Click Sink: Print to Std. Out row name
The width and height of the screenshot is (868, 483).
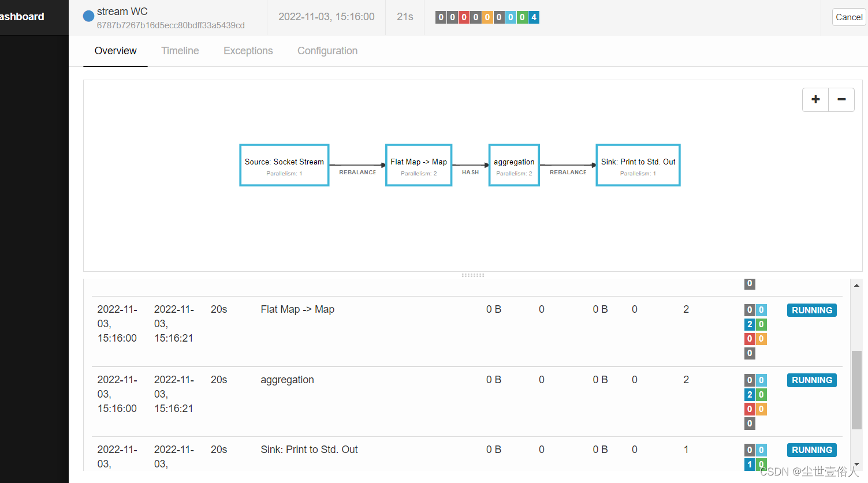[309, 450]
